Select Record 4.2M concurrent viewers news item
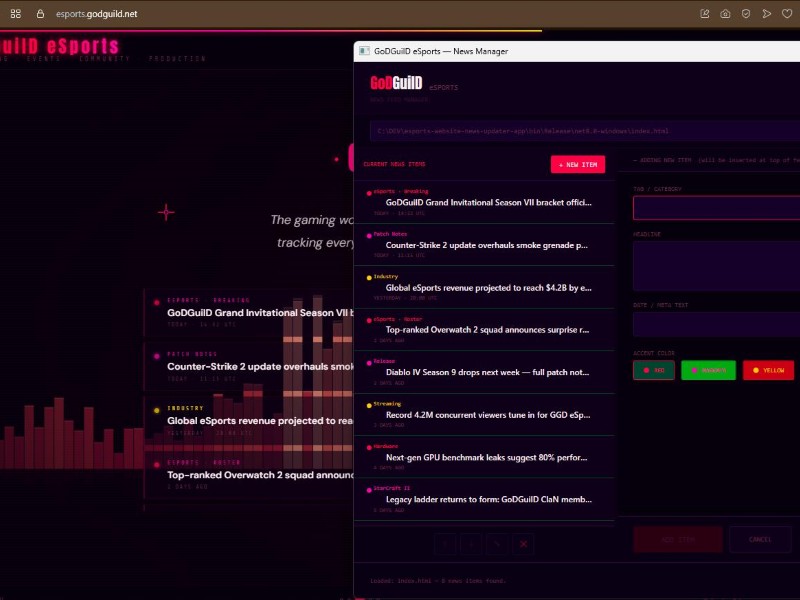 pos(484,414)
